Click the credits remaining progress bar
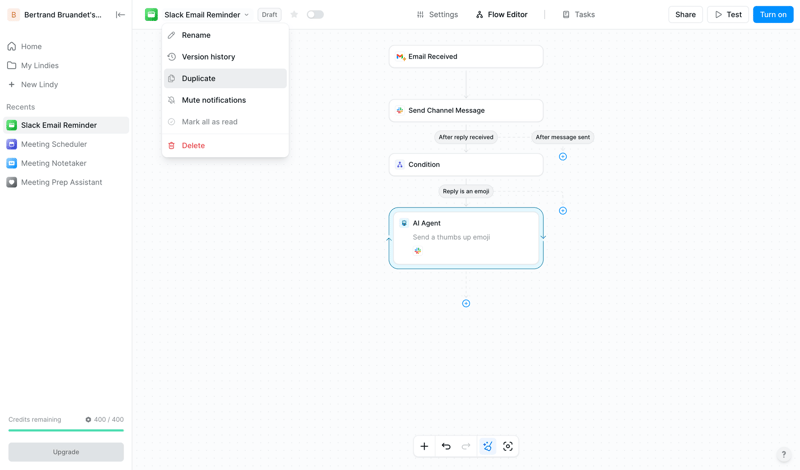 click(x=66, y=431)
